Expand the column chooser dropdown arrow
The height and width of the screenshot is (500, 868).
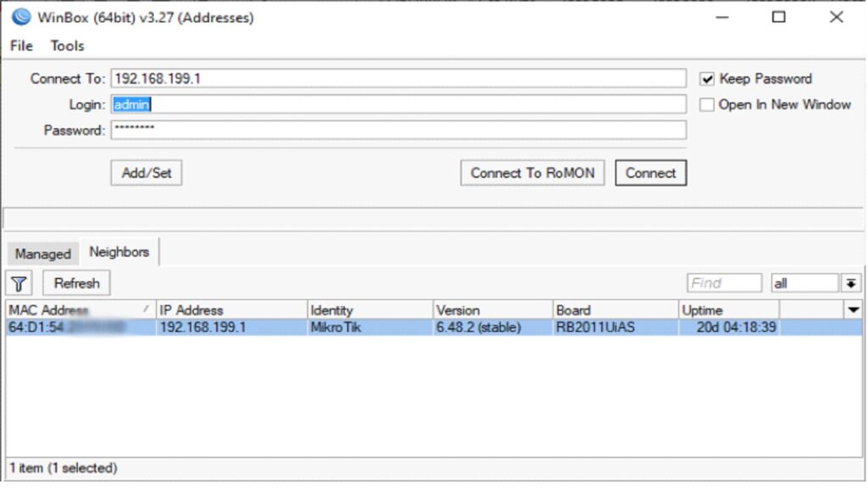tap(853, 310)
